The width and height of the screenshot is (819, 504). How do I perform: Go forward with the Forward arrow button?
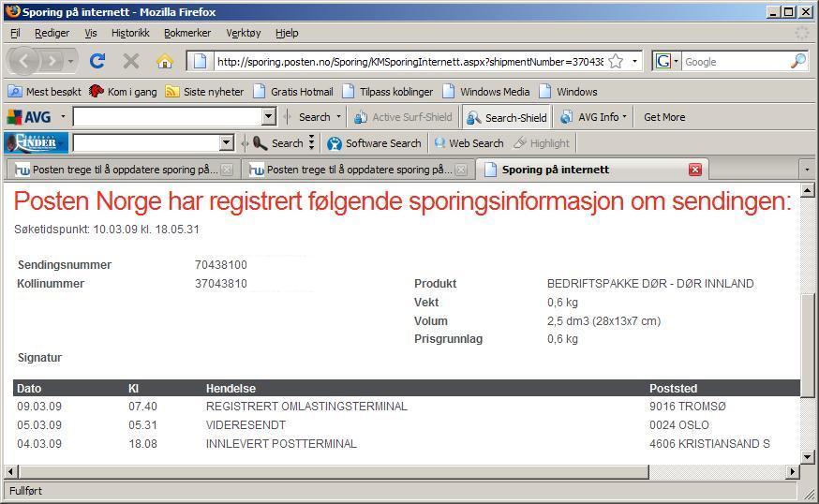tap(52, 61)
